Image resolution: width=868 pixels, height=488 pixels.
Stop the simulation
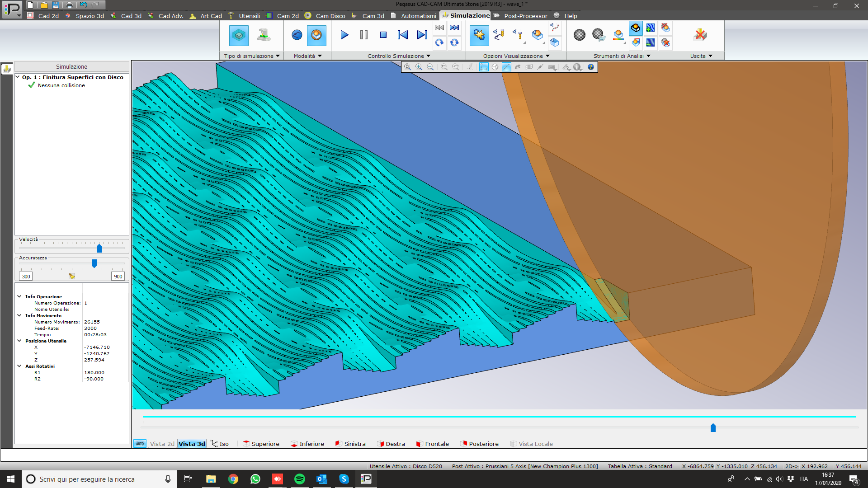click(x=383, y=35)
